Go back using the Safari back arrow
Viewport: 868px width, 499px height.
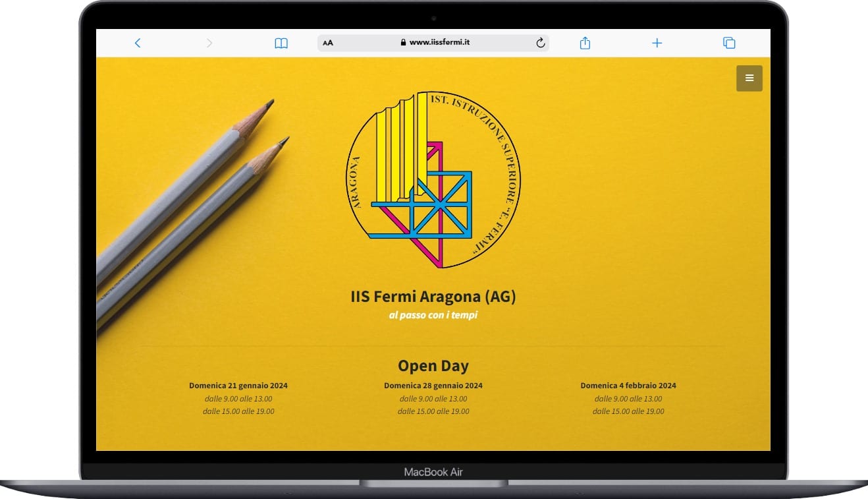137,43
